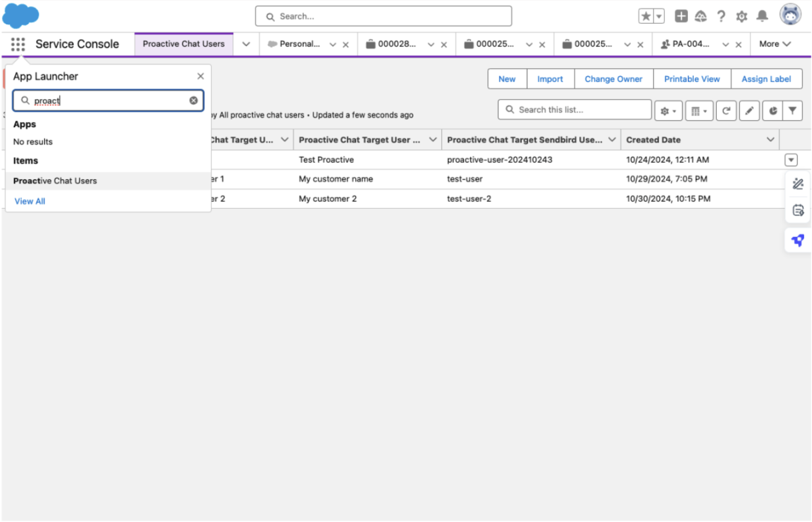Open the PA-004... tab actions chevron

725,45
